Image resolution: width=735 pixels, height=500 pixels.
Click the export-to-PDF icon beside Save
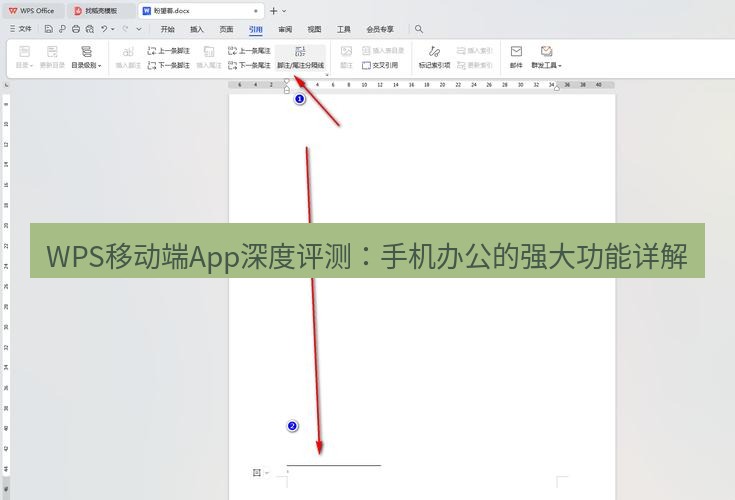(62, 29)
